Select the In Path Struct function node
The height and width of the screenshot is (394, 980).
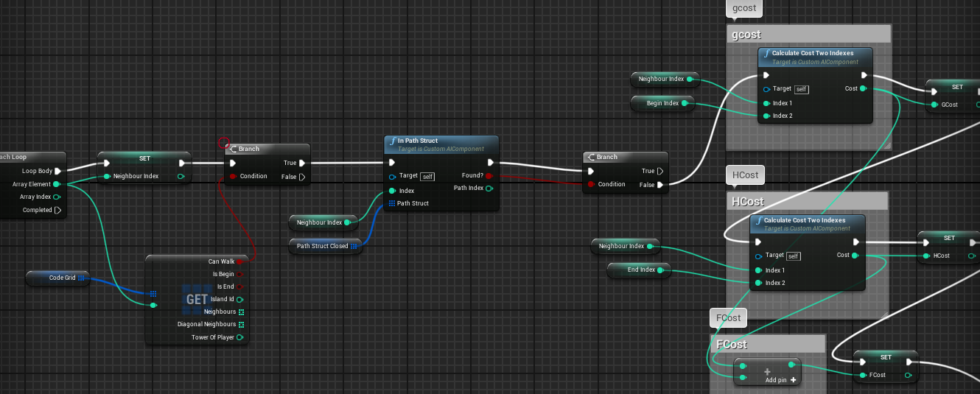(441, 144)
